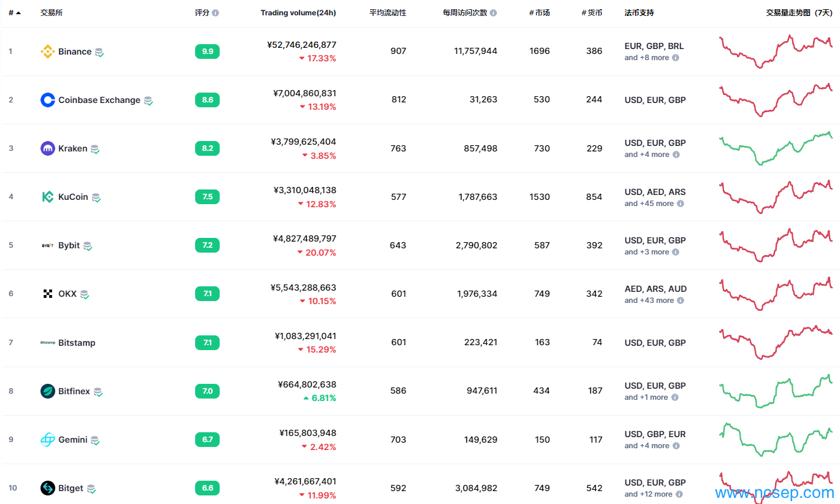
Task: Click Binance 7-day volume chart
Action: (776, 52)
